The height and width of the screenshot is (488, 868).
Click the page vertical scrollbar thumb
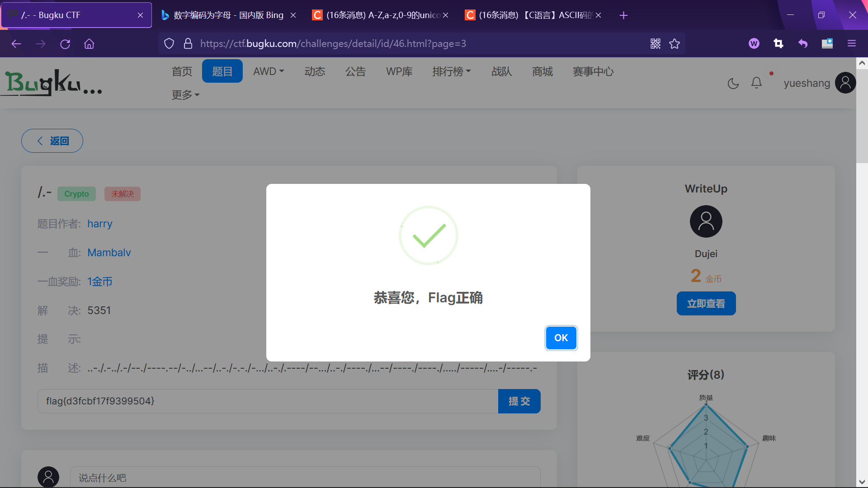[x=862, y=115]
